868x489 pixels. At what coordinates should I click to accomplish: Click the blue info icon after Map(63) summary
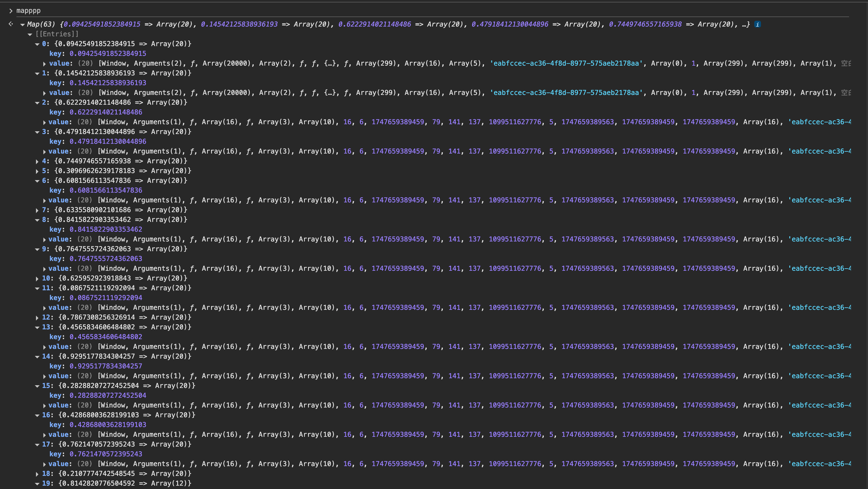click(x=758, y=24)
